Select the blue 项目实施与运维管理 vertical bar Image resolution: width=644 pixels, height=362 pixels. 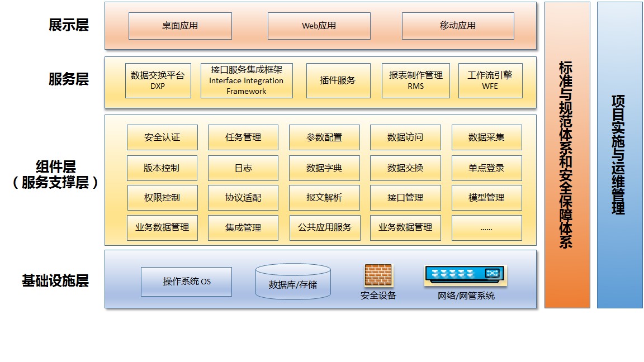click(619, 155)
